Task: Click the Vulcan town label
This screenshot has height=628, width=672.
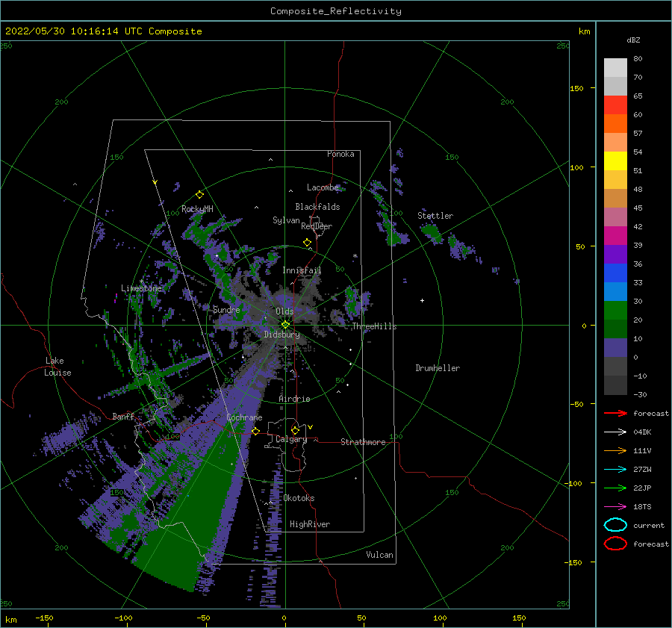Action: (x=380, y=555)
